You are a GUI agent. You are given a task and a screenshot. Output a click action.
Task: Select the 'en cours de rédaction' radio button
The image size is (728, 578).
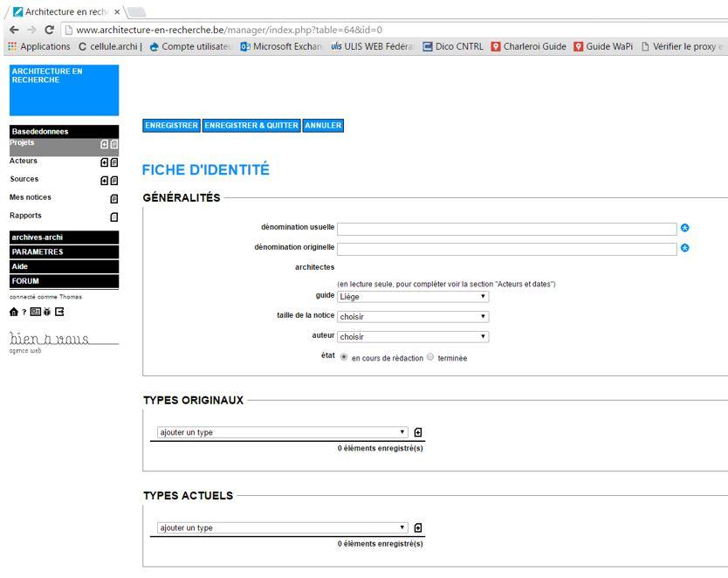344,357
